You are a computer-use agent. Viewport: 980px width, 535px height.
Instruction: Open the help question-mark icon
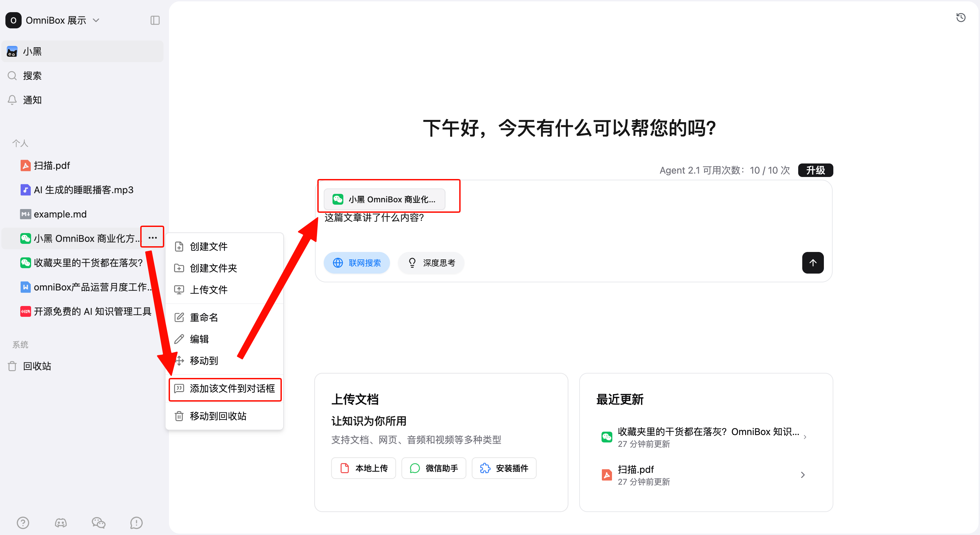click(23, 523)
